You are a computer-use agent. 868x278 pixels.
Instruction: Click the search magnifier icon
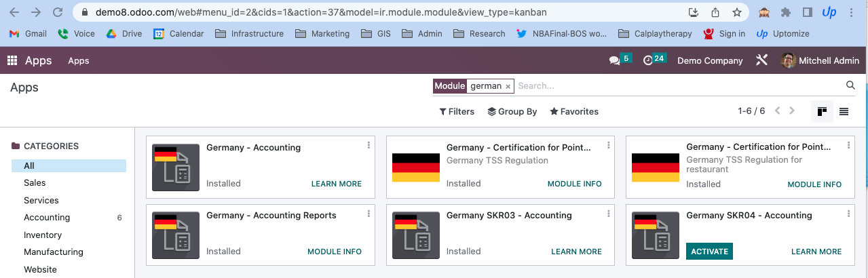click(x=850, y=85)
